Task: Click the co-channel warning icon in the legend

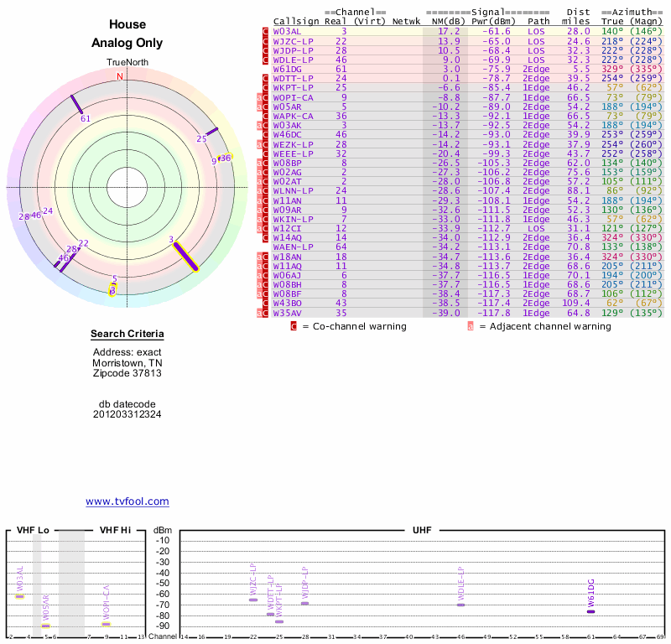Action: (x=294, y=326)
